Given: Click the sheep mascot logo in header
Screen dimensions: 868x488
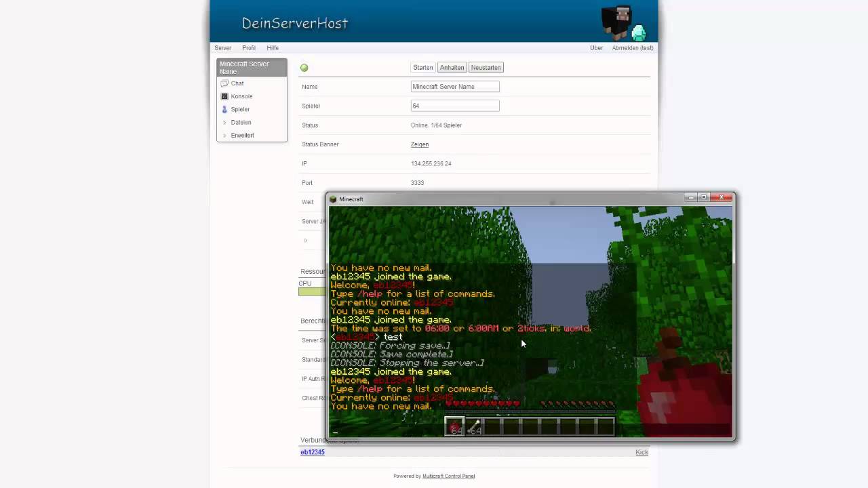Looking at the screenshot, I should point(624,22).
